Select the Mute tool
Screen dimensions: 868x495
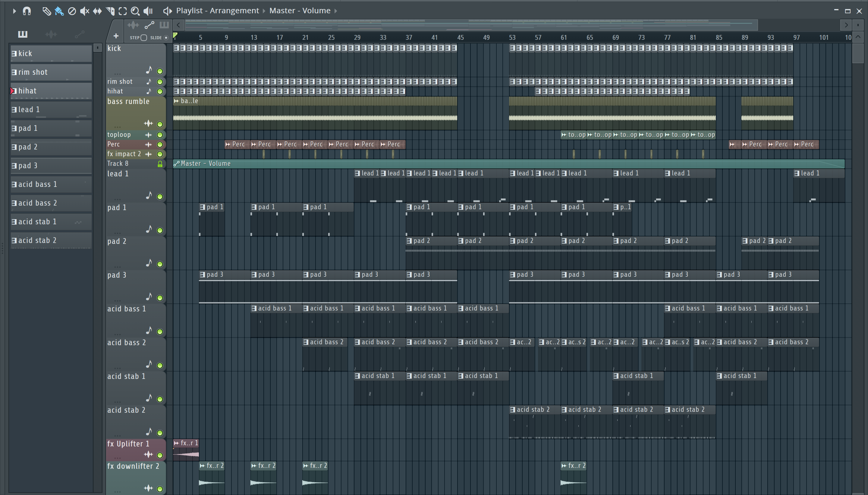[84, 11]
